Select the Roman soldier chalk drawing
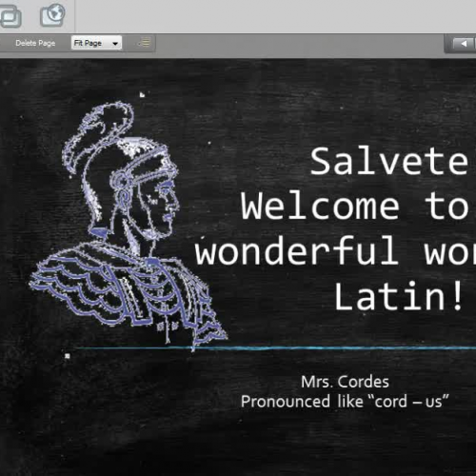 tap(129, 226)
